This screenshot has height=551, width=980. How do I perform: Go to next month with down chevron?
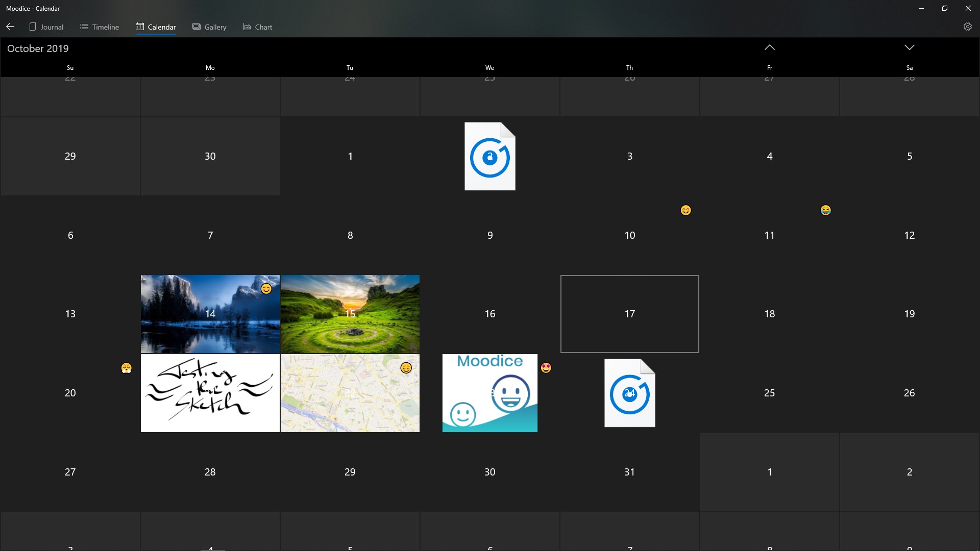pyautogui.click(x=909, y=47)
